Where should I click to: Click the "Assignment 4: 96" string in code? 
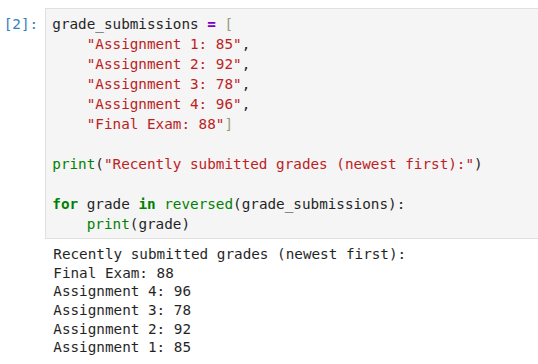pos(164,104)
